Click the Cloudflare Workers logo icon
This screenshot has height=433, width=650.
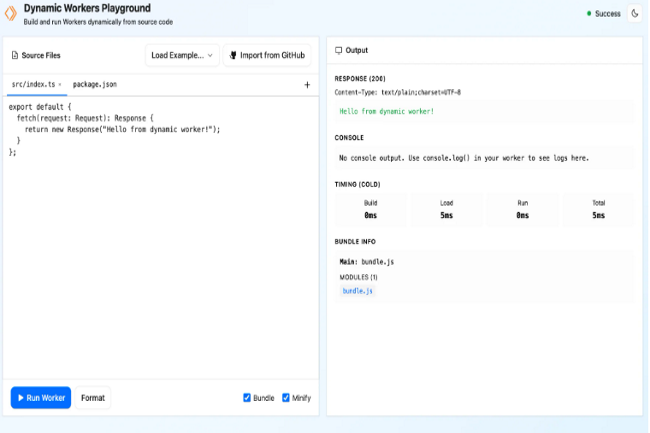(13, 14)
